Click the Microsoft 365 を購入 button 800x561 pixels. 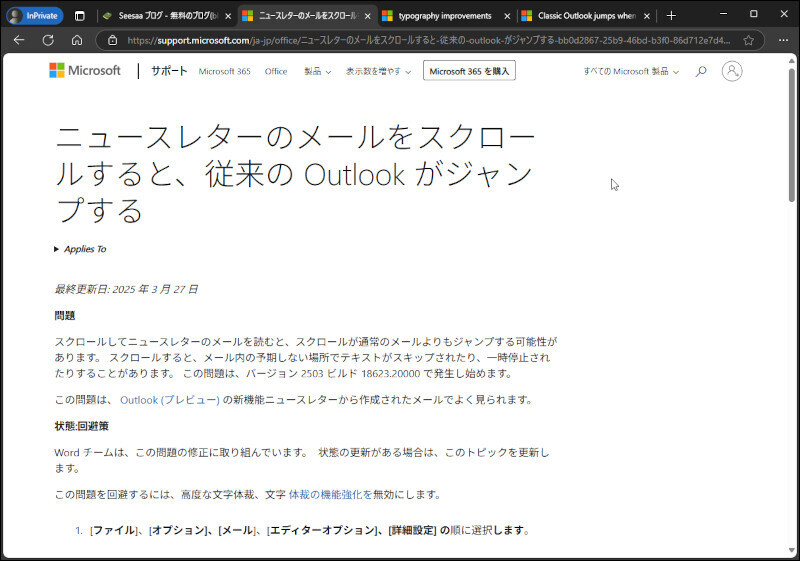click(469, 71)
